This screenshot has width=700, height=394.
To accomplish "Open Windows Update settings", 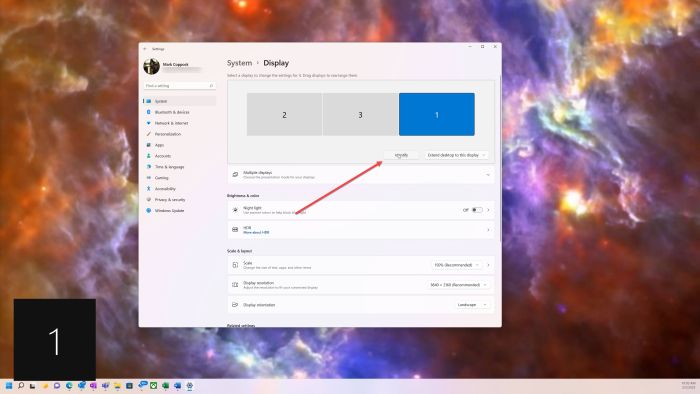I will coord(179,211).
